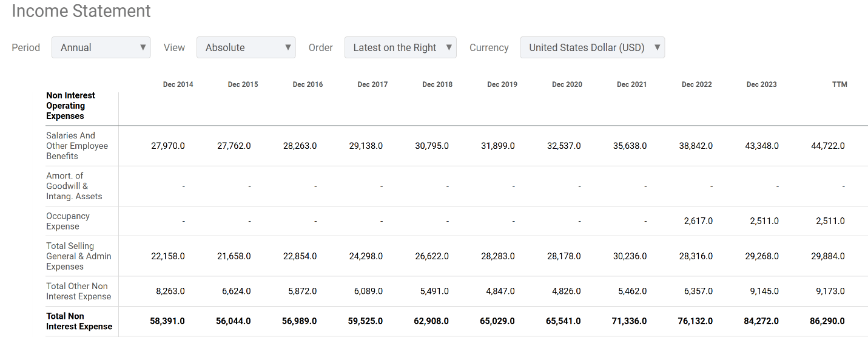Click the Salaries And Other Employee Benefits row label
The image size is (868, 337).
coord(77,146)
